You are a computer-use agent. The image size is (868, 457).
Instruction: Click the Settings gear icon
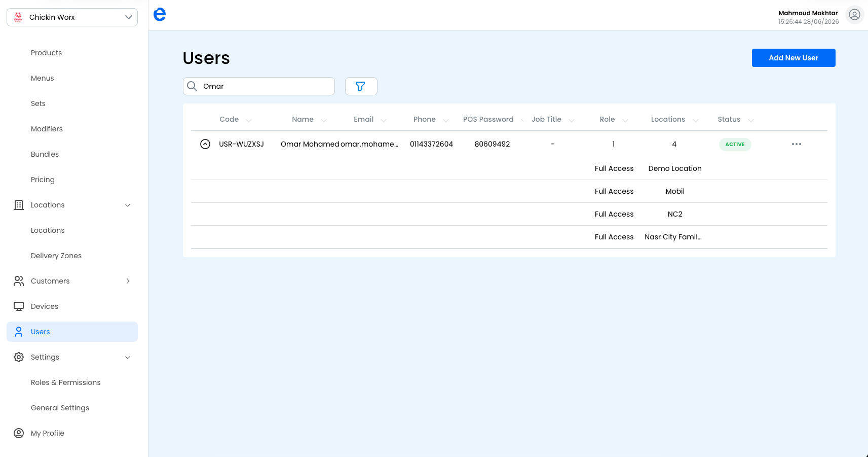(19, 357)
